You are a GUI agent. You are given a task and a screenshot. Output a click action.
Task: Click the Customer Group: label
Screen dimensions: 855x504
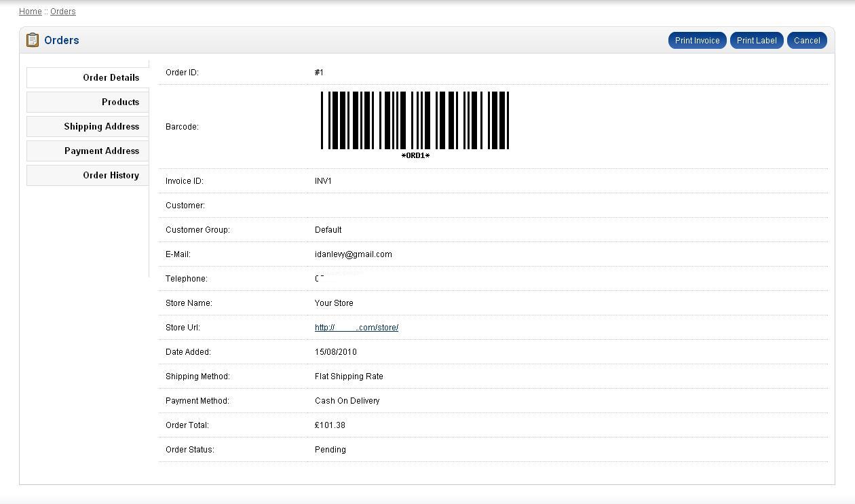197,230
